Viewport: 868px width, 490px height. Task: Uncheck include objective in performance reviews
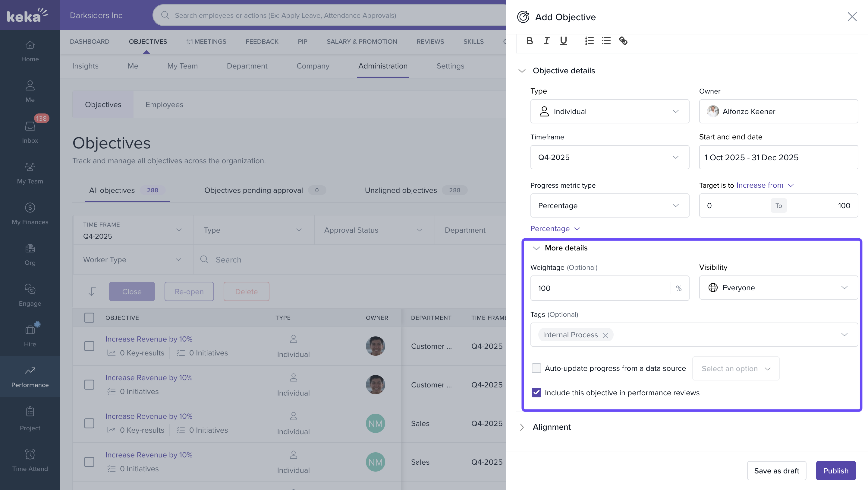[536, 393]
